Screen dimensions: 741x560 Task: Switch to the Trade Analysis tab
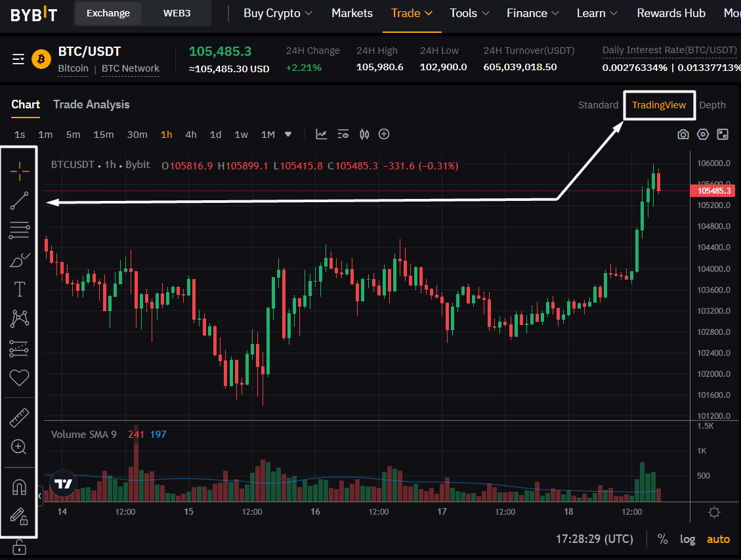click(91, 104)
